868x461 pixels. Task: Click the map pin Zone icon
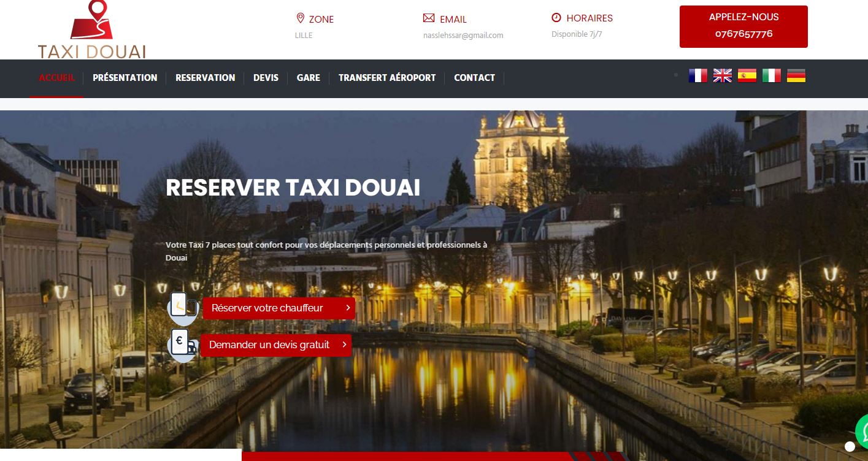pyautogui.click(x=301, y=18)
